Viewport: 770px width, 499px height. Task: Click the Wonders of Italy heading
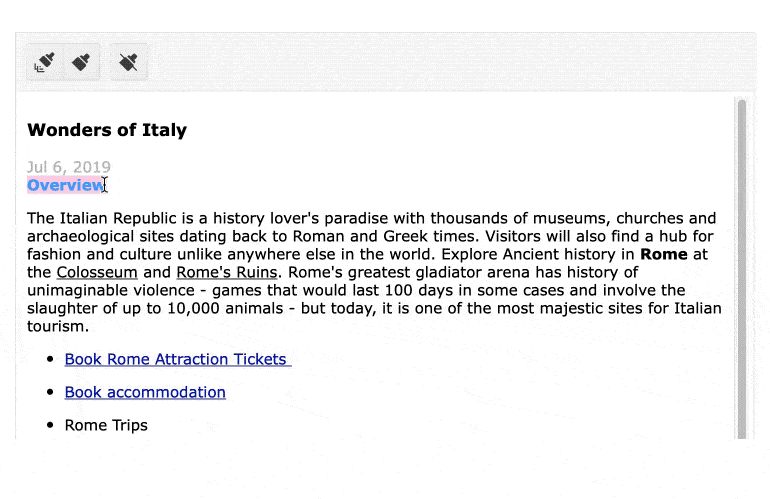107,130
